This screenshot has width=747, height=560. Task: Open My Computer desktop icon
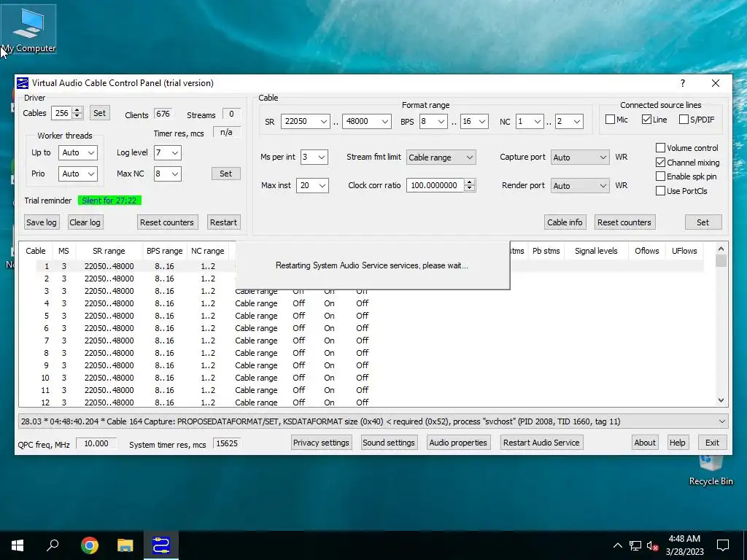[28, 29]
